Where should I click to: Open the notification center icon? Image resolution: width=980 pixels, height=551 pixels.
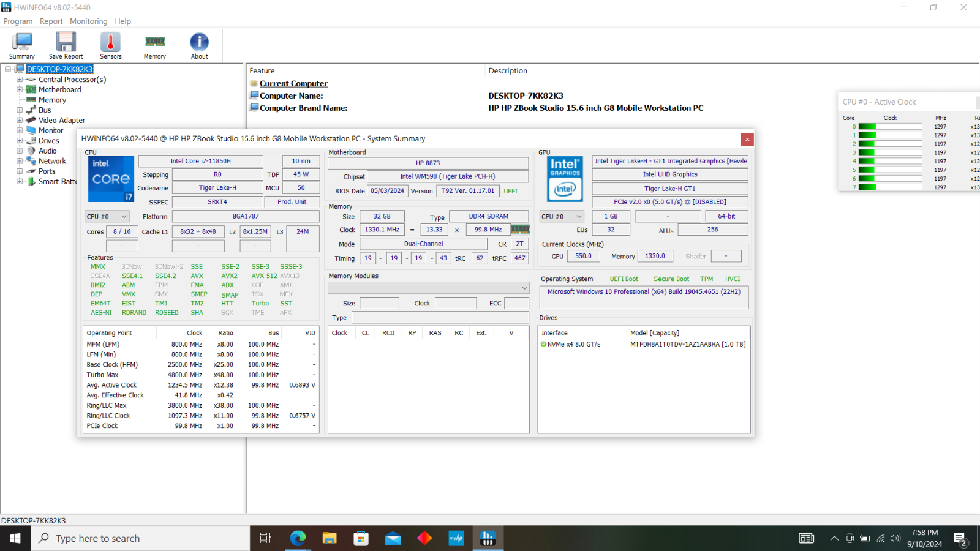[x=960, y=538]
